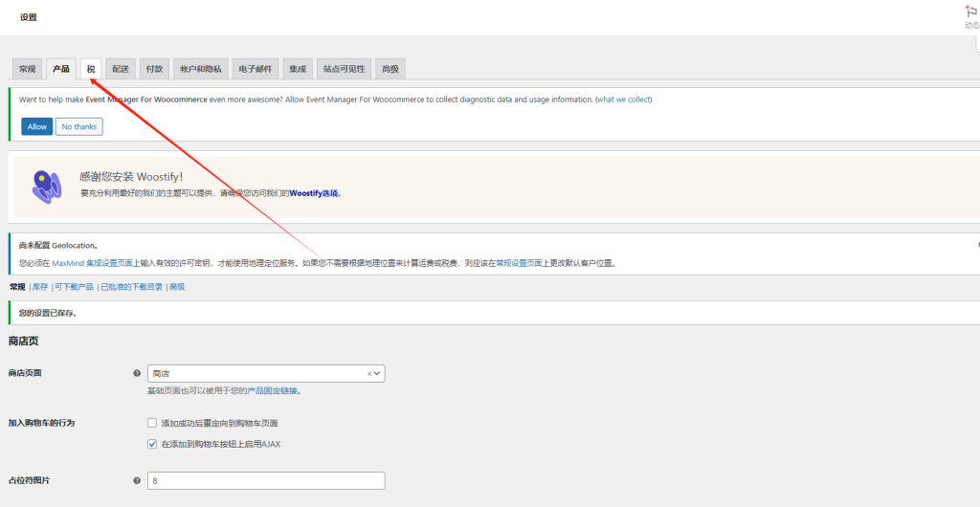Open the activity flag icon at top right
980x507 pixels.
click(971, 12)
